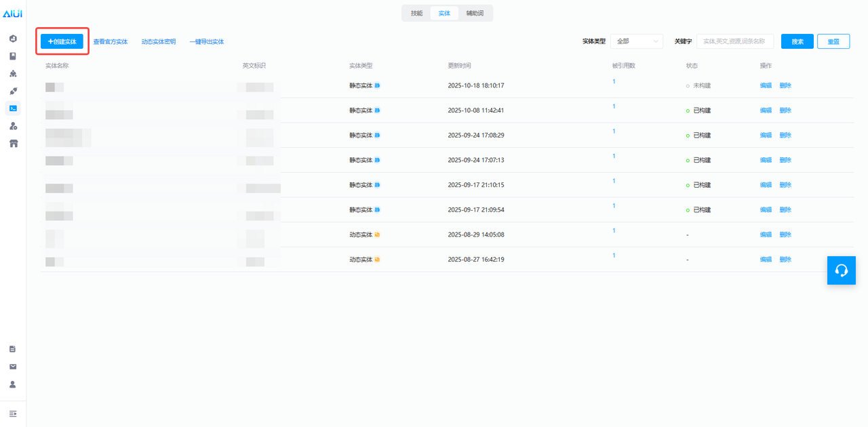The image size is (868, 427).
Task: Click 静态实体 in the 2025-09-24 17:07:13 row
Action: [361, 161]
